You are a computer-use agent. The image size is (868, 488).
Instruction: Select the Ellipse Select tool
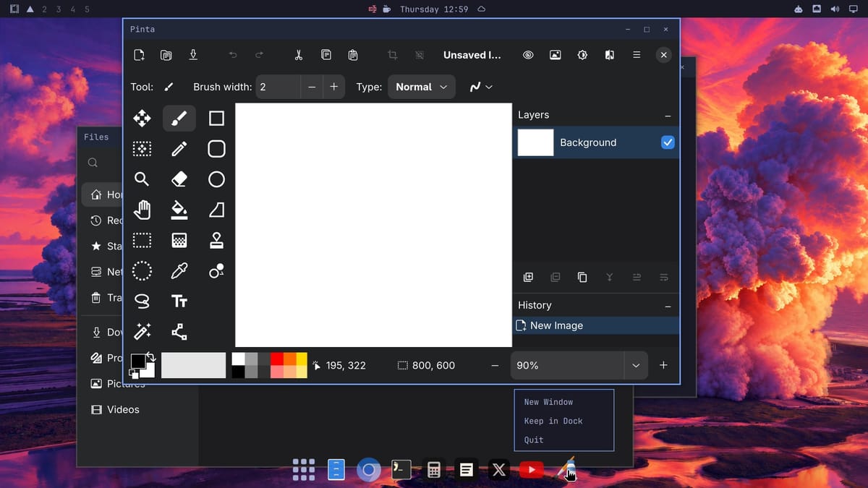click(x=142, y=271)
